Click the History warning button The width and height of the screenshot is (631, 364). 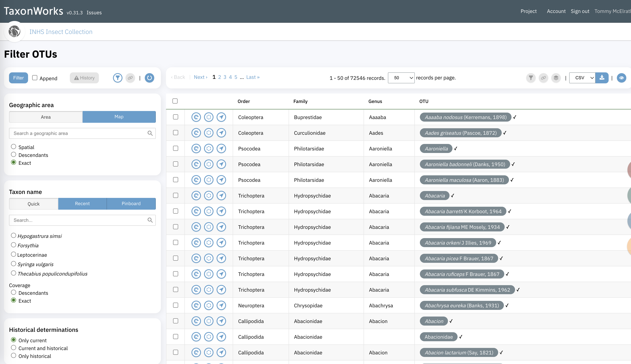[x=84, y=78]
